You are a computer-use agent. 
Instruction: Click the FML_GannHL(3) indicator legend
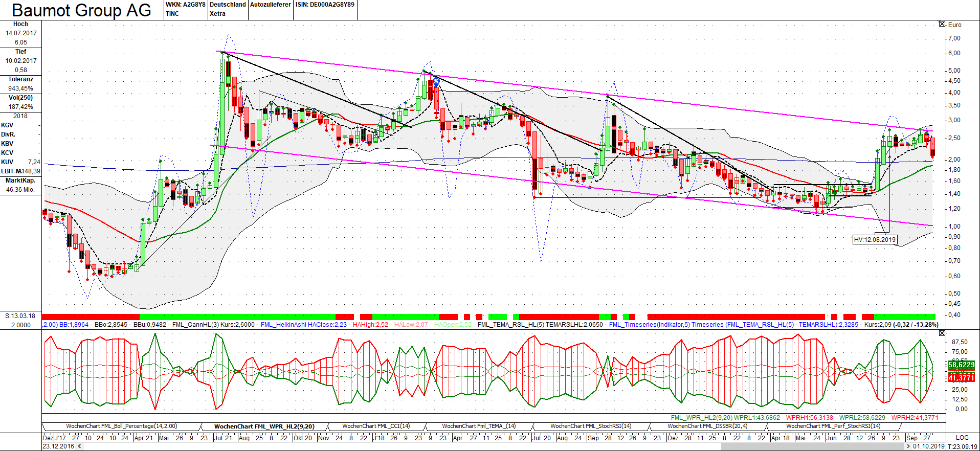[213, 325]
